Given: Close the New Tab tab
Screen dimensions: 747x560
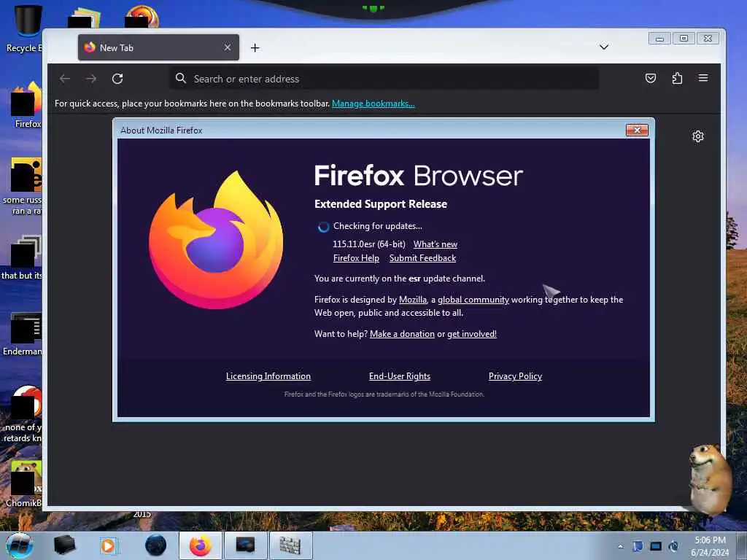Looking at the screenshot, I should (228, 47).
